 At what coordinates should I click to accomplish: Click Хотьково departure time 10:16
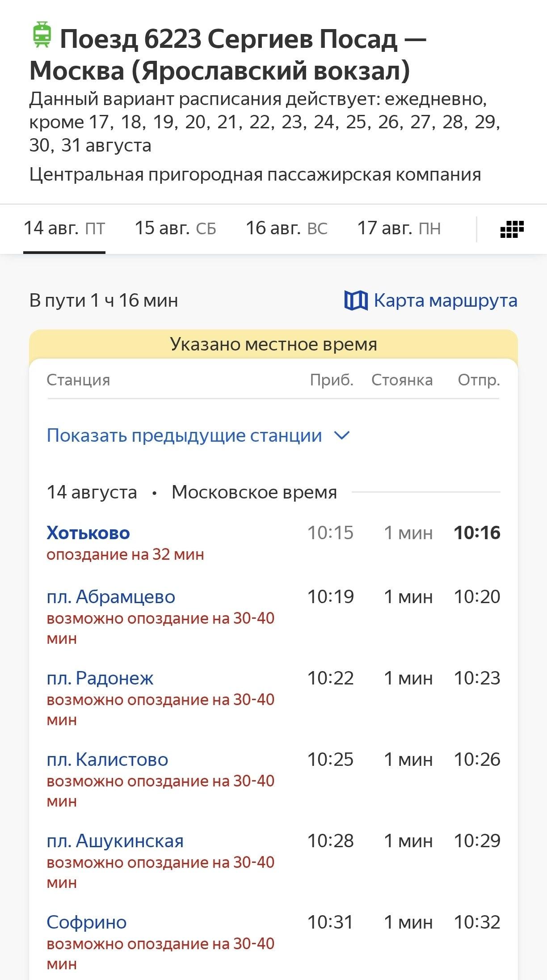click(477, 533)
